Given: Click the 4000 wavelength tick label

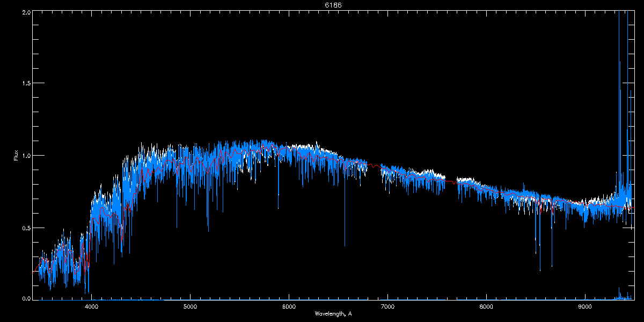Looking at the screenshot, I should point(91,307).
